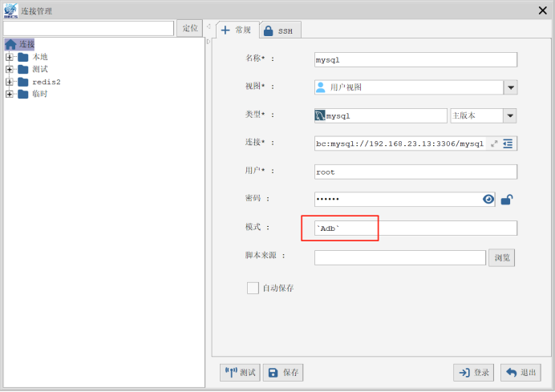Open the 主版本 version dropdown
Viewport: 555px width, 392px height.
click(x=510, y=115)
